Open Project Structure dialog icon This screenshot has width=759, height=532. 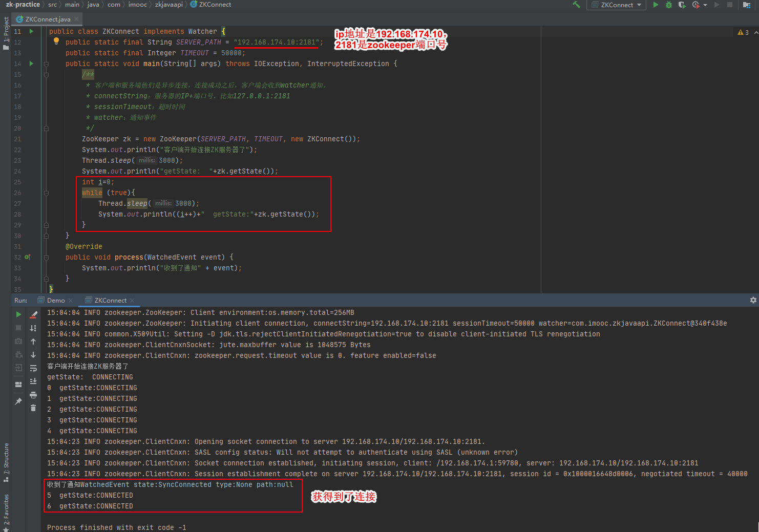[x=747, y=5]
